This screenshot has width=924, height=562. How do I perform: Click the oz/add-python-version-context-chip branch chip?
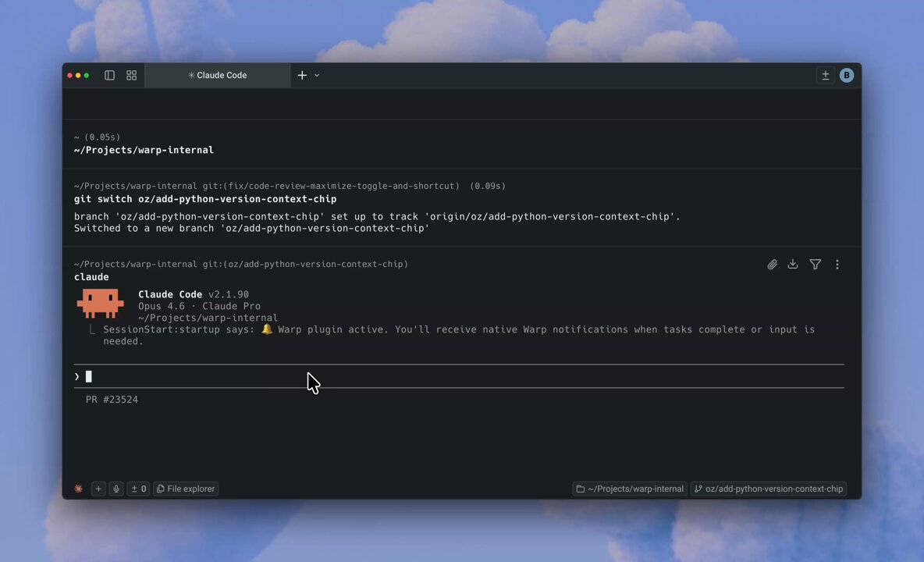click(x=769, y=489)
